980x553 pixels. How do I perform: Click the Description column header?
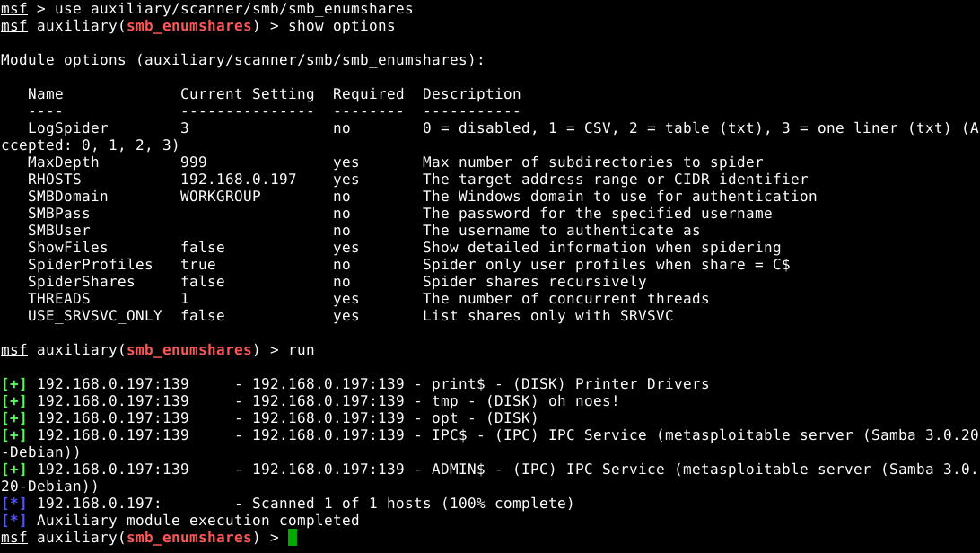[x=471, y=94]
